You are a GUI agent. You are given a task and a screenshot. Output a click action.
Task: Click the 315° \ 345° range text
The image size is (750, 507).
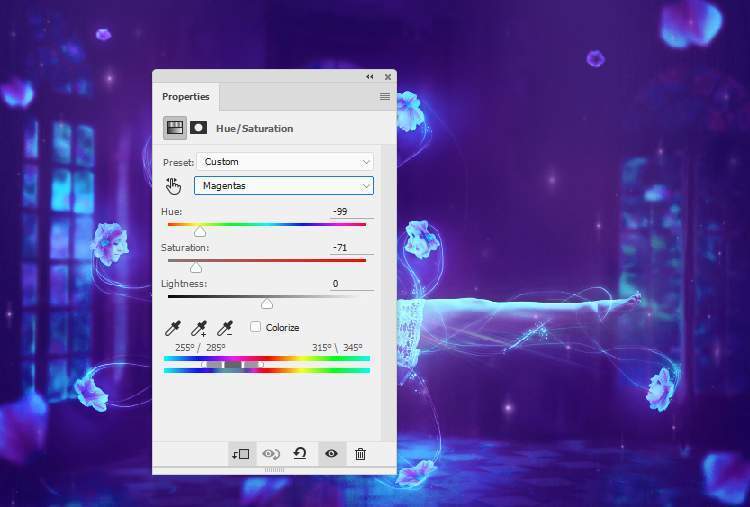(337, 348)
